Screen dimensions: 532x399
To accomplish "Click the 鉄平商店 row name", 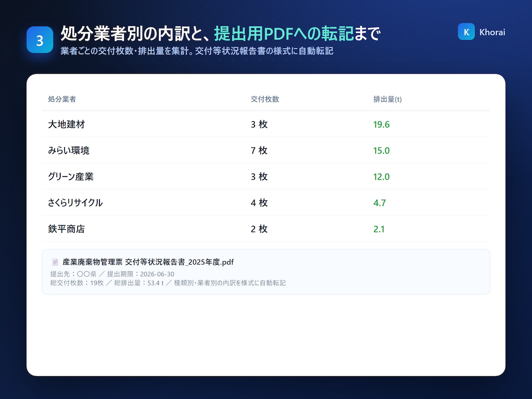I will tap(66, 229).
